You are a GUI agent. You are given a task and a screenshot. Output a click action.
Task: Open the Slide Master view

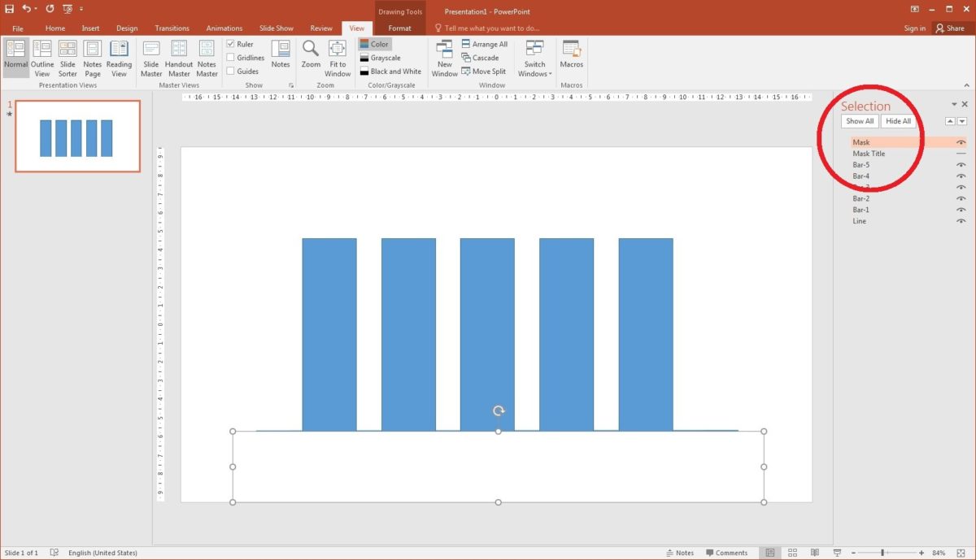click(150, 57)
